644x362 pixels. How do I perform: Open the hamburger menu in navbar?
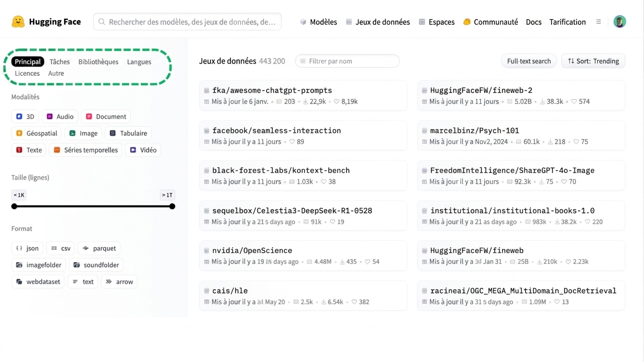(599, 22)
